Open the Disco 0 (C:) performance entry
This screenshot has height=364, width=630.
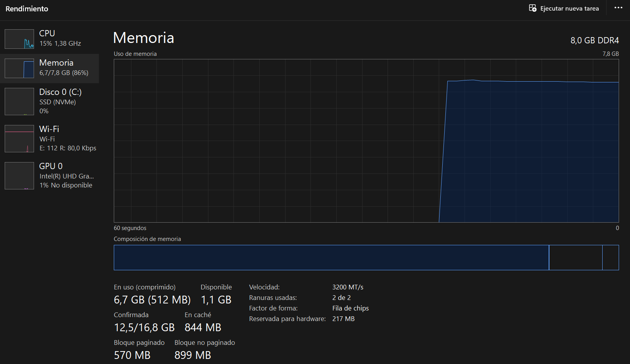(49, 102)
